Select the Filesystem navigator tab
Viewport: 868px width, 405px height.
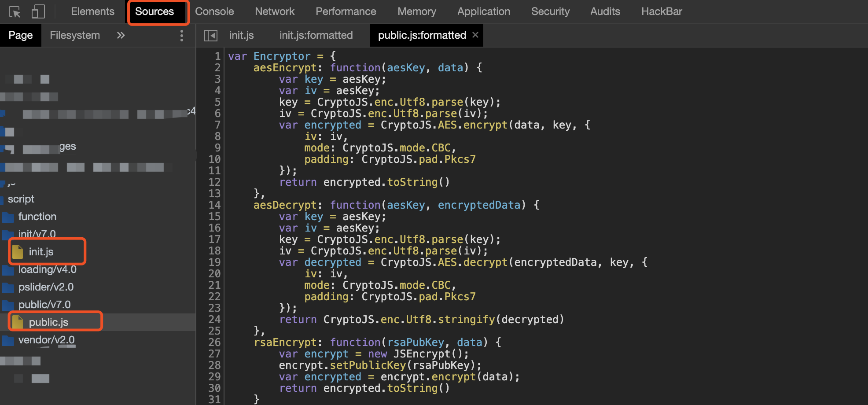pyautogui.click(x=75, y=35)
